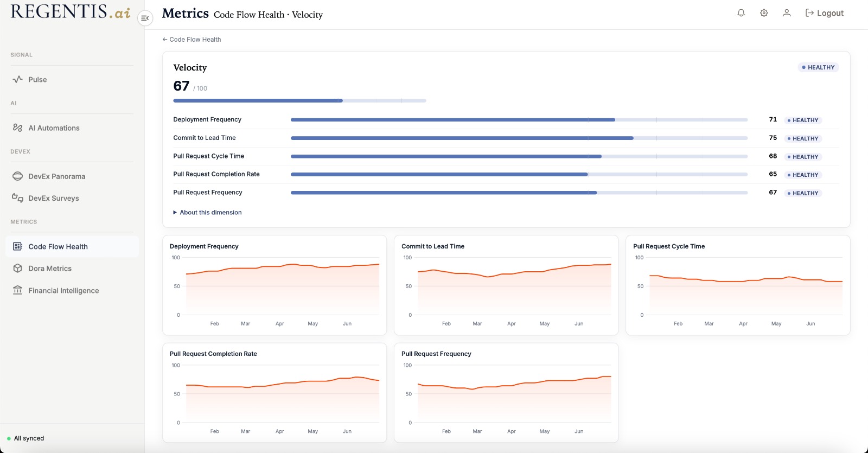Click the Financial Intelligence bank icon
This screenshot has width=868, height=453.
click(17, 290)
